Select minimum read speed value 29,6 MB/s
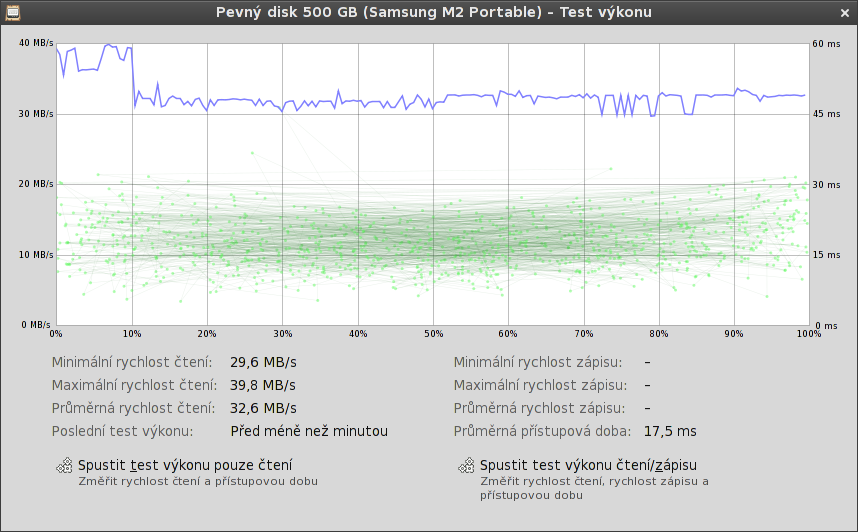The image size is (858, 532). (262, 362)
